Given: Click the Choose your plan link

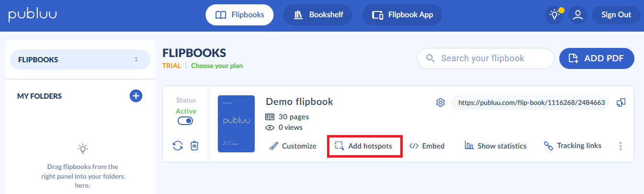Looking at the screenshot, I should click(x=217, y=66).
